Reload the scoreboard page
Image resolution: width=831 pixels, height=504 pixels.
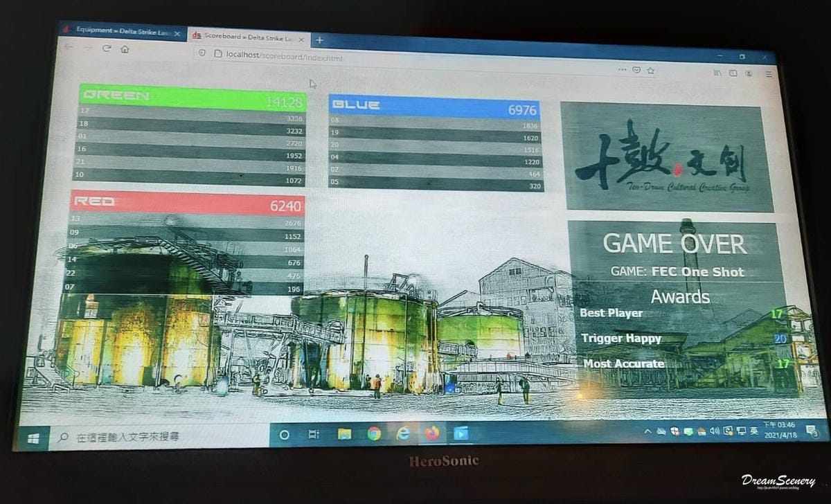(x=106, y=48)
